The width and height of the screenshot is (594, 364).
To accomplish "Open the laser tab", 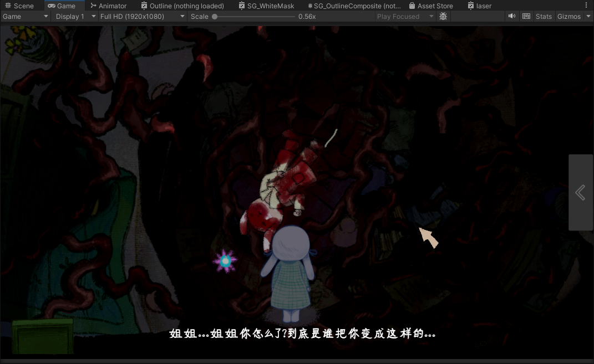I will pyautogui.click(x=480, y=6).
